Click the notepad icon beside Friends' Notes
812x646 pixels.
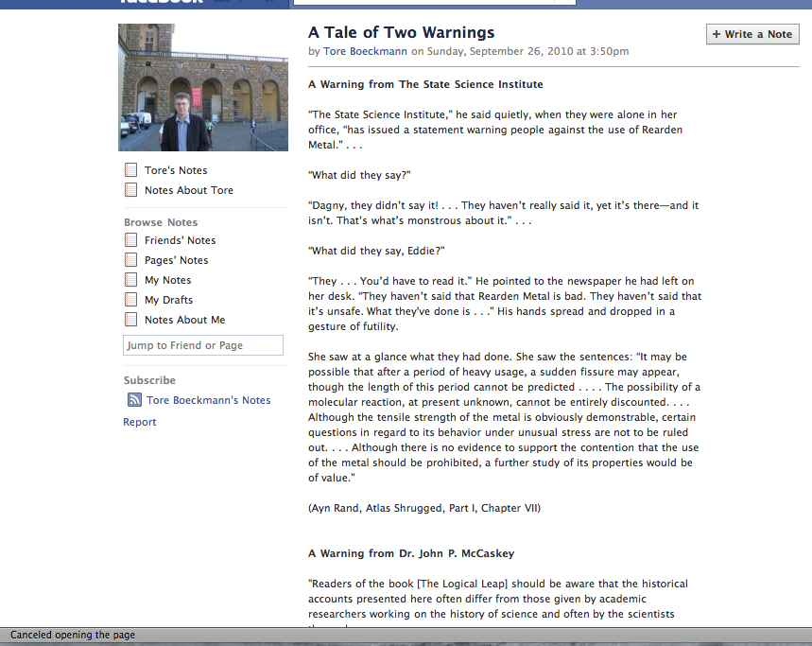pyautogui.click(x=131, y=240)
